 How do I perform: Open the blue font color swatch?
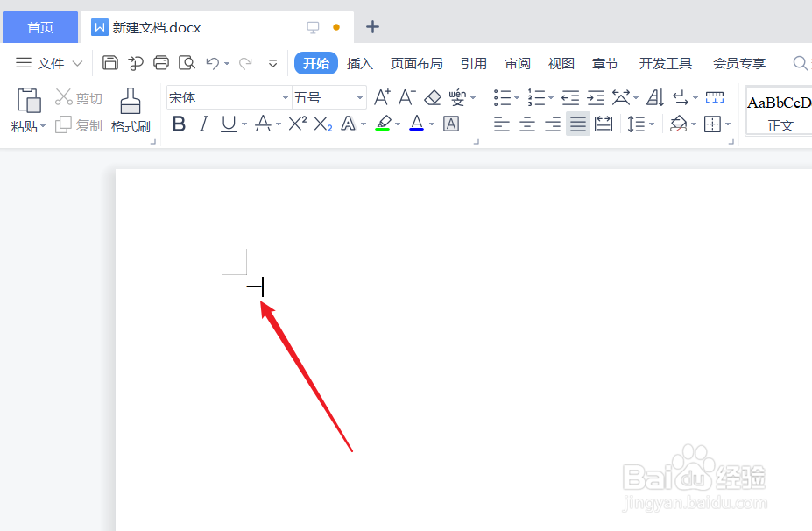coord(417,124)
